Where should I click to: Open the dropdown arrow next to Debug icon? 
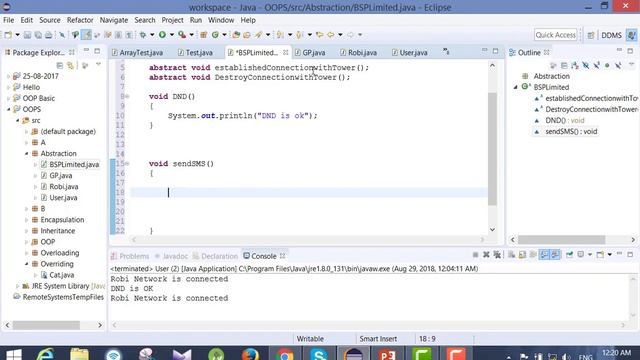click(x=152, y=35)
